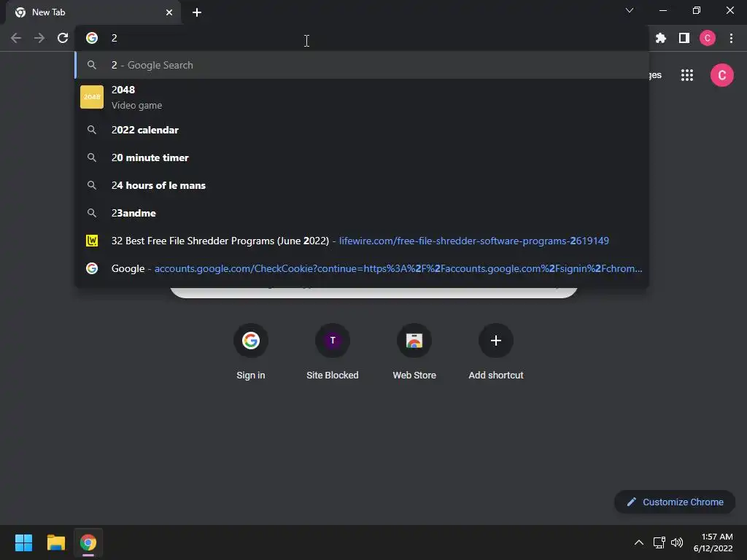
Task: Click the browser forward arrow
Action: [39, 38]
